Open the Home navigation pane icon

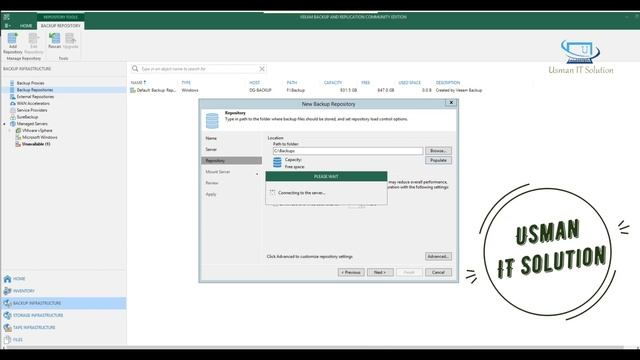pyautogui.click(x=7, y=279)
